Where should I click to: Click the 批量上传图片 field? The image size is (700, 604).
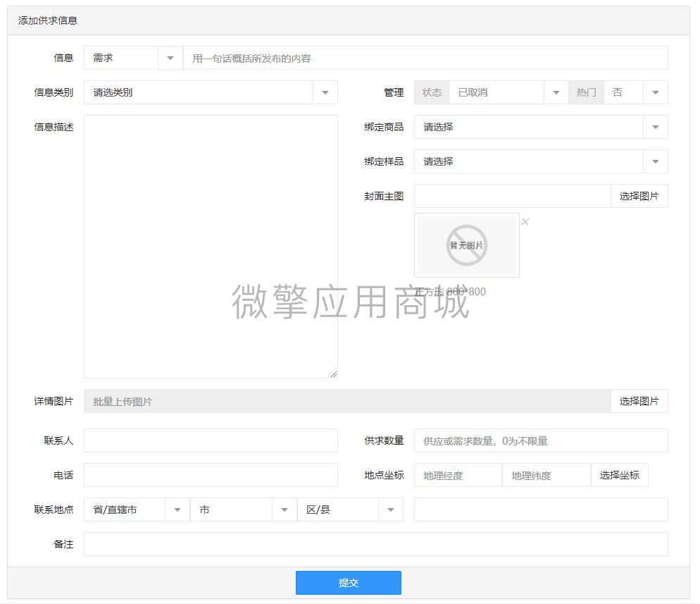[347, 401]
